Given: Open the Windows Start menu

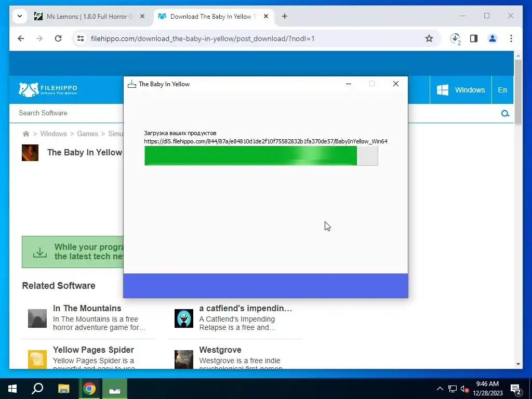Looking at the screenshot, I should 12,389.
